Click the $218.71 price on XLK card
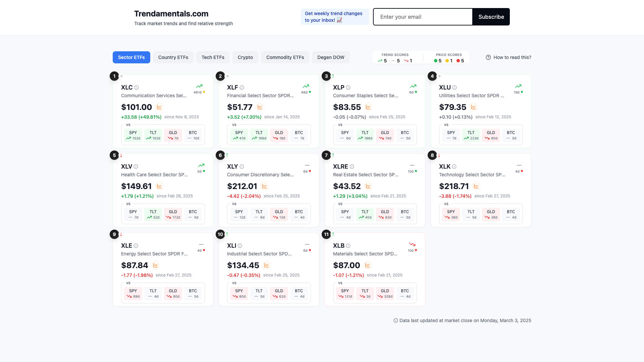 click(454, 186)
